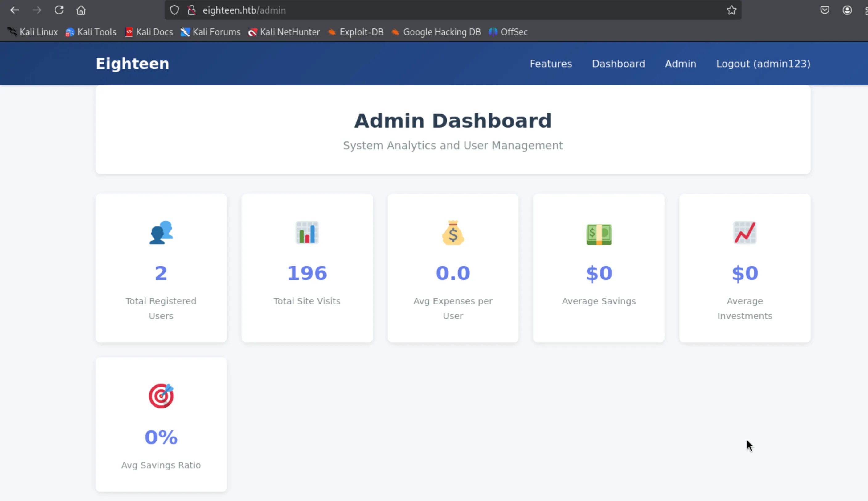The image size is (868, 501).
Task: Click the target Savings Ratio icon
Action: pyautogui.click(x=161, y=396)
